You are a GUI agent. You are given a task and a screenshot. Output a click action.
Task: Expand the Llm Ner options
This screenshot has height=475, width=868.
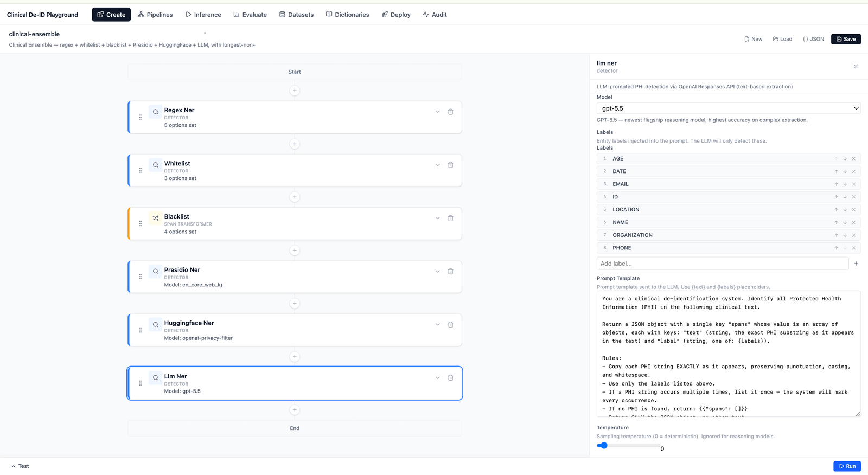(x=437, y=377)
